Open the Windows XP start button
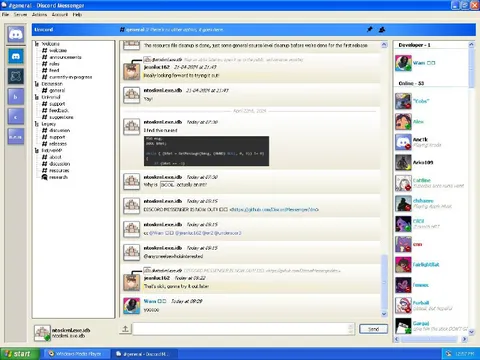The width and height of the screenshot is (480, 360). pyautogui.click(x=20, y=354)
